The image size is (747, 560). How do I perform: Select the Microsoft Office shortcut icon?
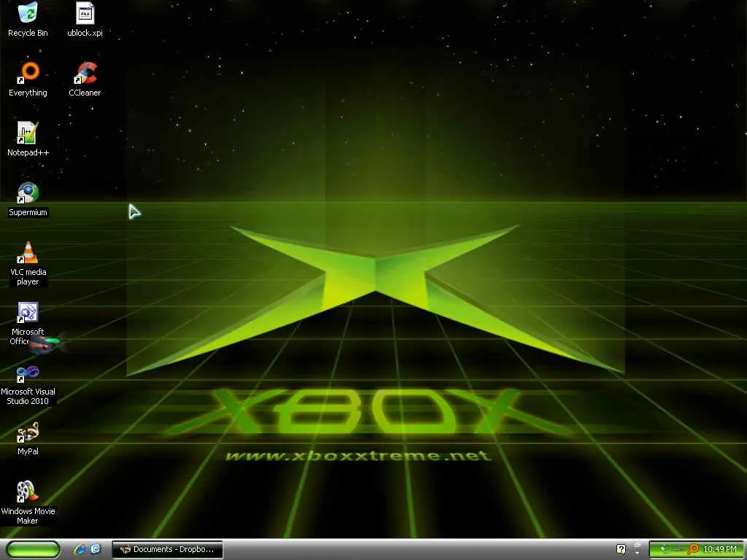[28, 323]
